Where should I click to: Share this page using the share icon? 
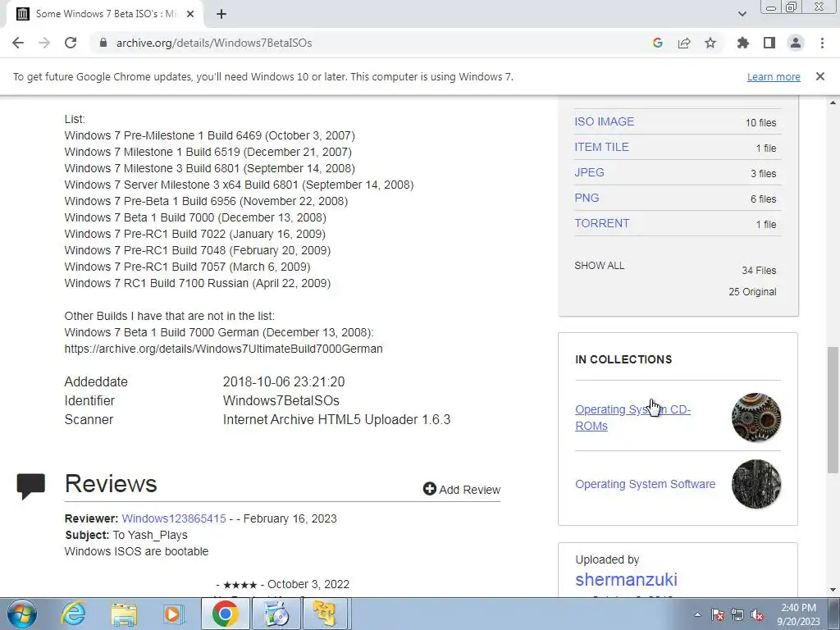[x=684, y=43]
